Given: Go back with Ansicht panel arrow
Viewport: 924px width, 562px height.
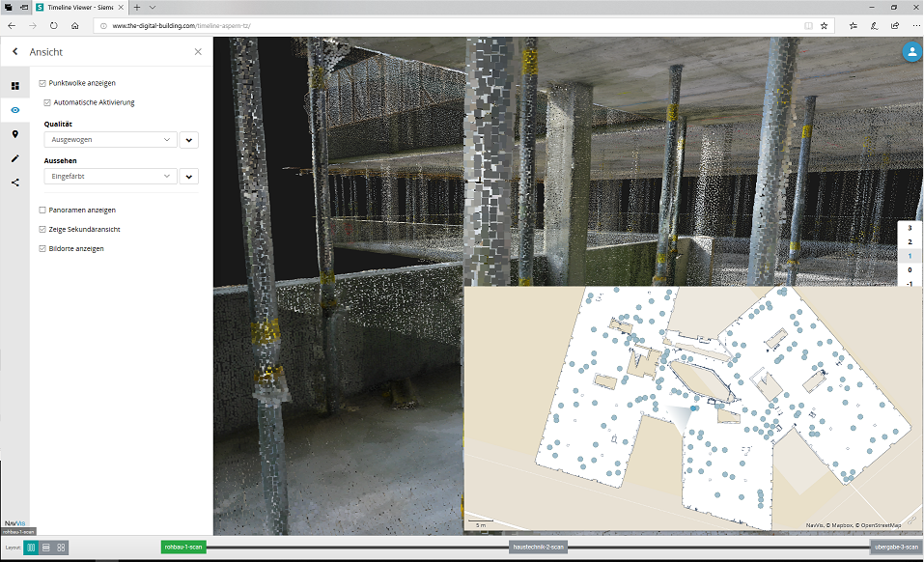Looking at the screenshot, I should [x=15, y=52].
